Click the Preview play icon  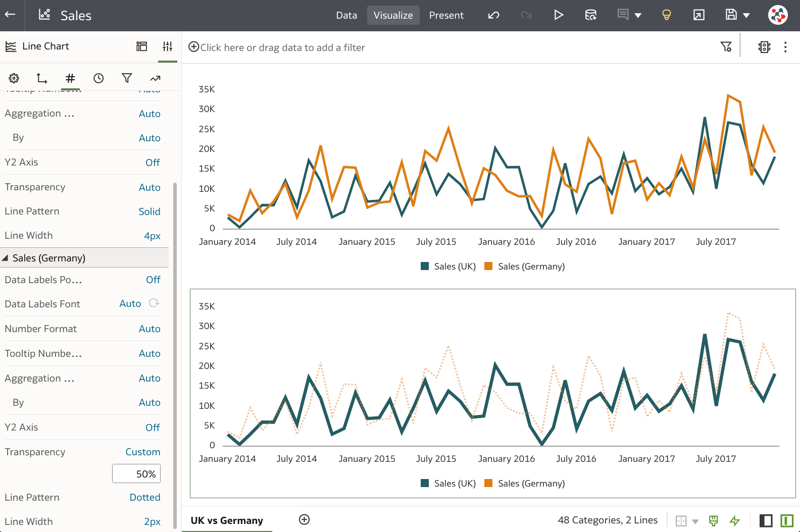(x=558, y=15)
